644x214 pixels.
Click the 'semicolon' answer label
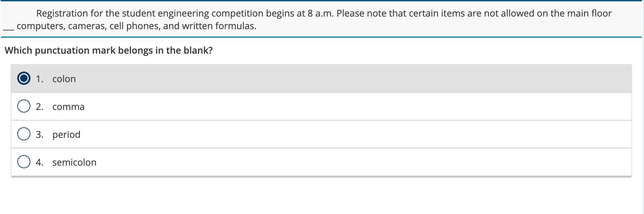[x=74, y=162]
